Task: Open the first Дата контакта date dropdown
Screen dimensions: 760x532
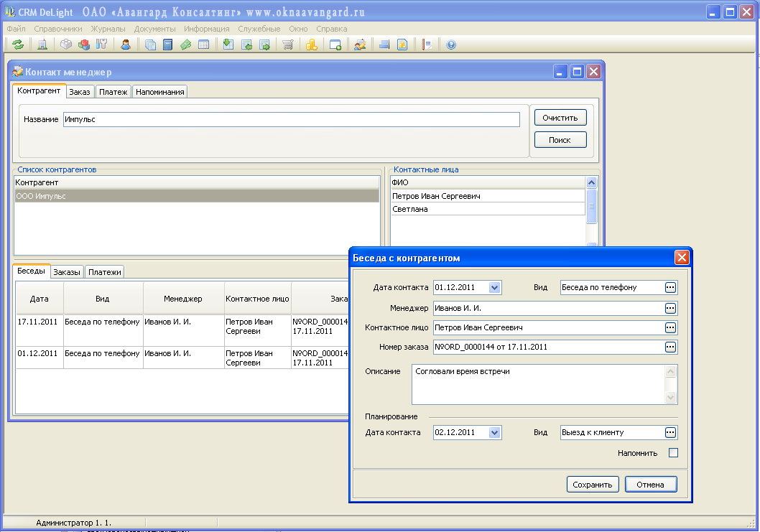Action: (494, 287)
